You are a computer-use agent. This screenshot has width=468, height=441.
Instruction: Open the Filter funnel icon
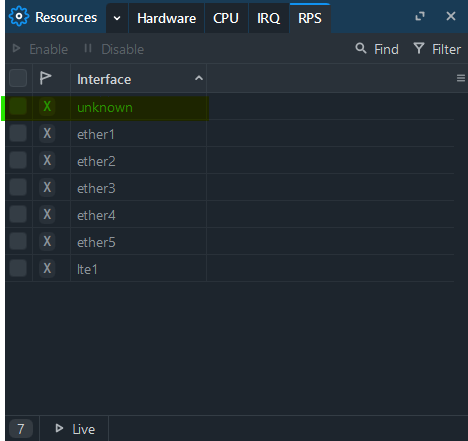[x=419, y=48]
